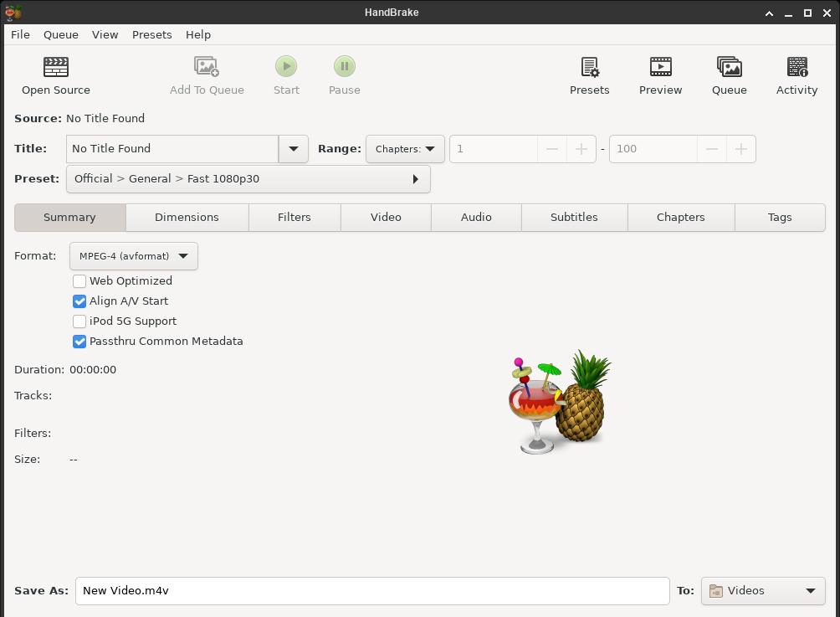
Task: Open the Range Chapters dropdown
Action: point(405,149)
